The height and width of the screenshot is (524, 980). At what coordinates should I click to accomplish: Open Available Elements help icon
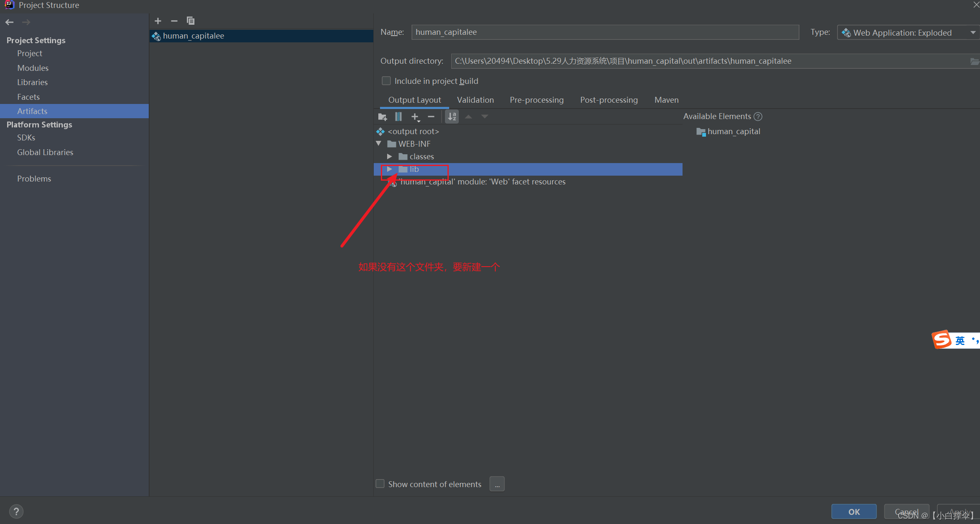[758, 117]
